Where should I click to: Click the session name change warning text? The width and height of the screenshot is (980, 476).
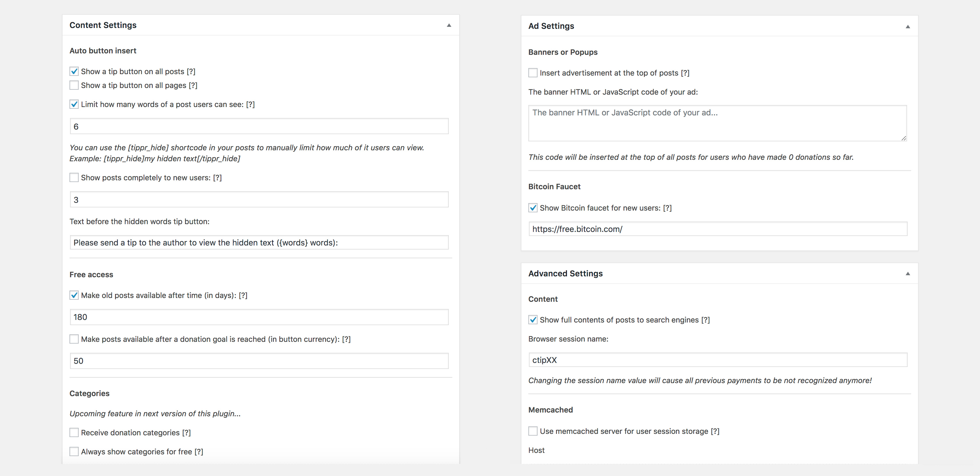(700, 381)
